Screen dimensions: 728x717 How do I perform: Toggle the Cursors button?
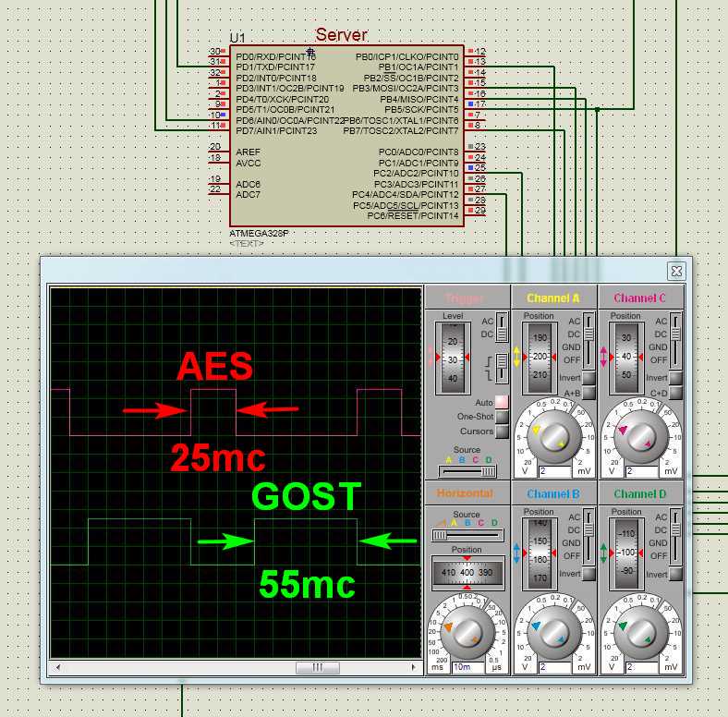click(502, 431)
